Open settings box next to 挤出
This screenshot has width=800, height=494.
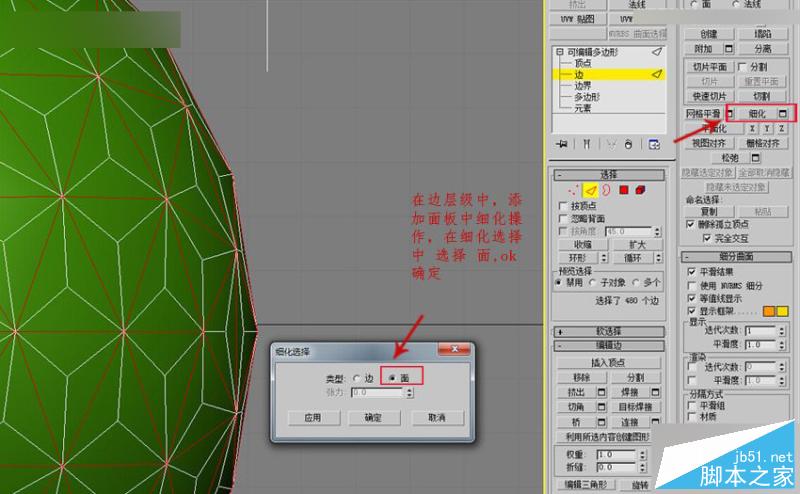click(602, 392)
